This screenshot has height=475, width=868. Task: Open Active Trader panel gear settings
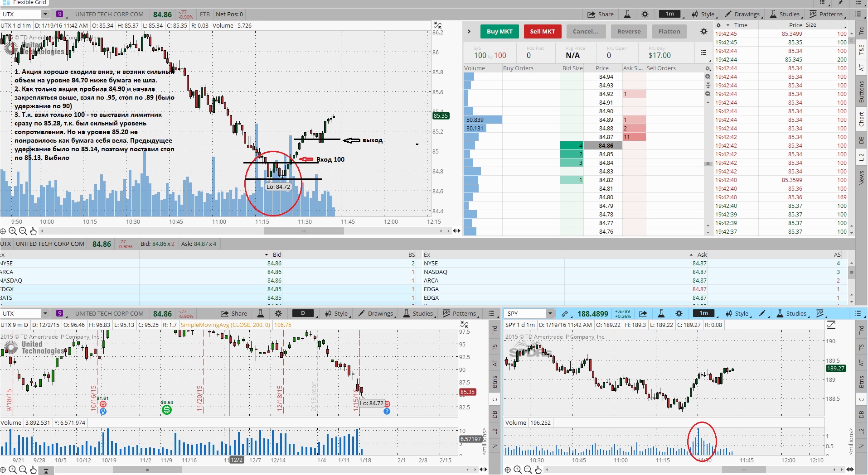click(703, 31)
